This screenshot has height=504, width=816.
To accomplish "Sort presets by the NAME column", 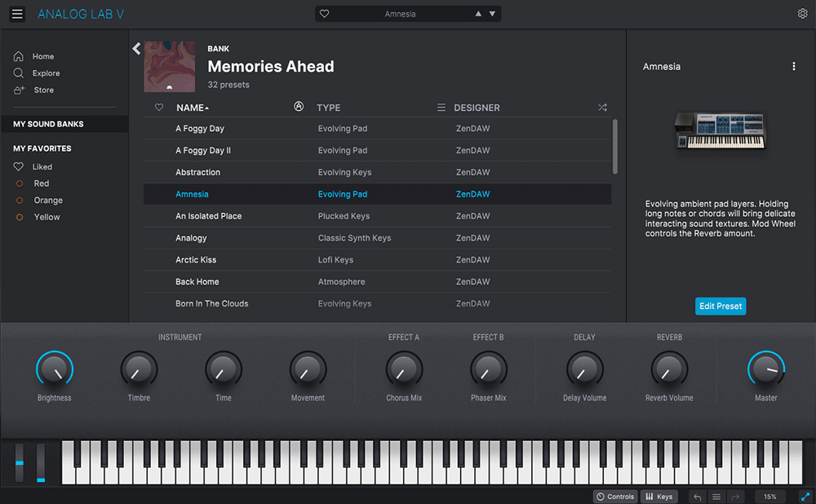I will 192,108.
